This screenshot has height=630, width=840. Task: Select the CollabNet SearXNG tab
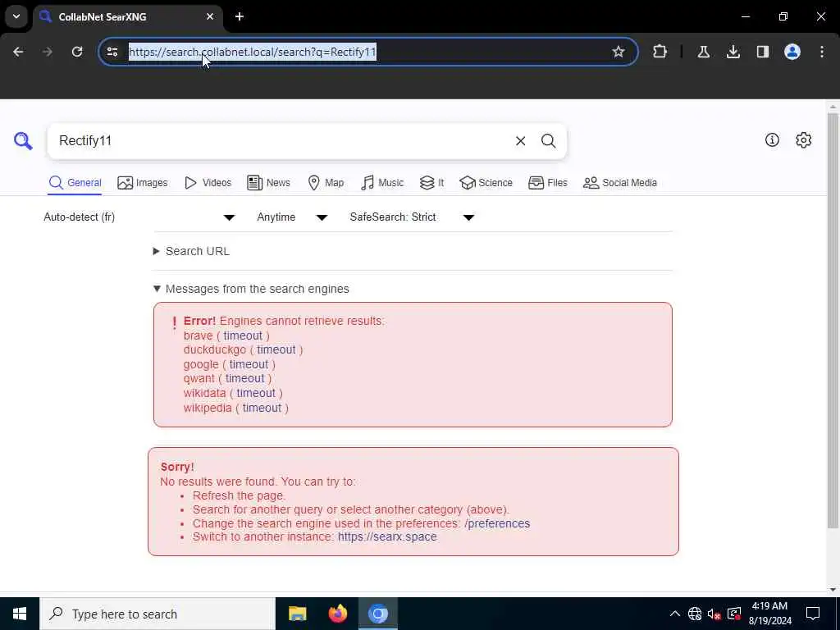[x=127, y=16]
